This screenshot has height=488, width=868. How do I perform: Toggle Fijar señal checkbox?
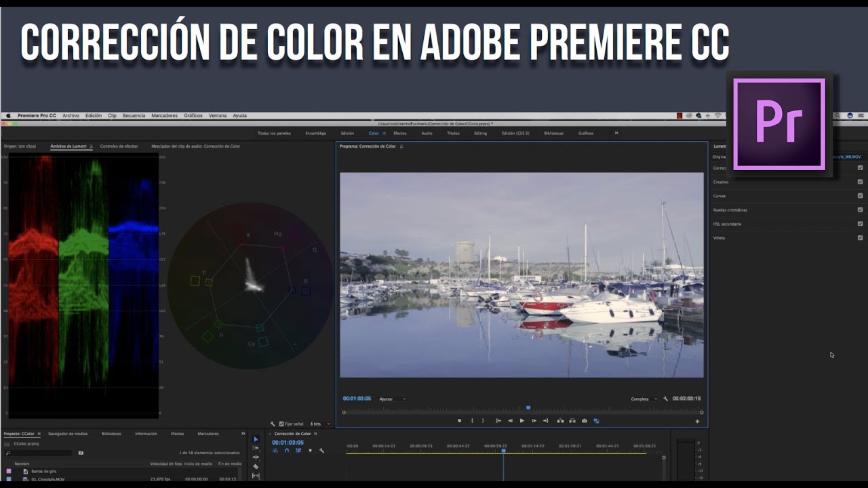(281, 424)
